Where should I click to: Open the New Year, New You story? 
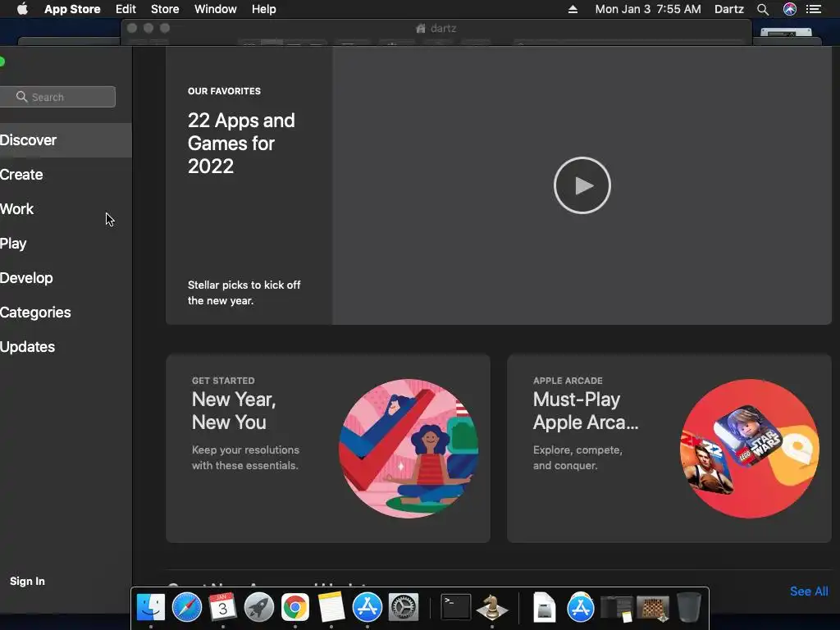pyautogui.click(x=328, y=449)
